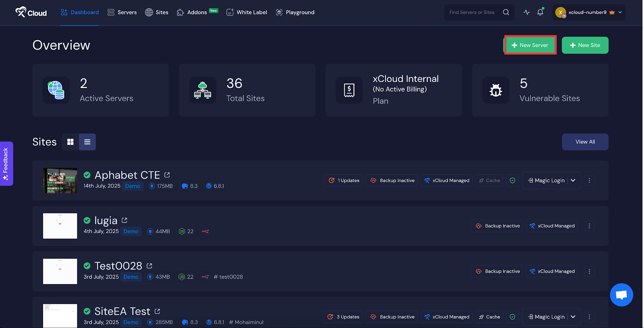Click the SiteEA Test site title
The image size is (644, 328).
tap(122, 311)
